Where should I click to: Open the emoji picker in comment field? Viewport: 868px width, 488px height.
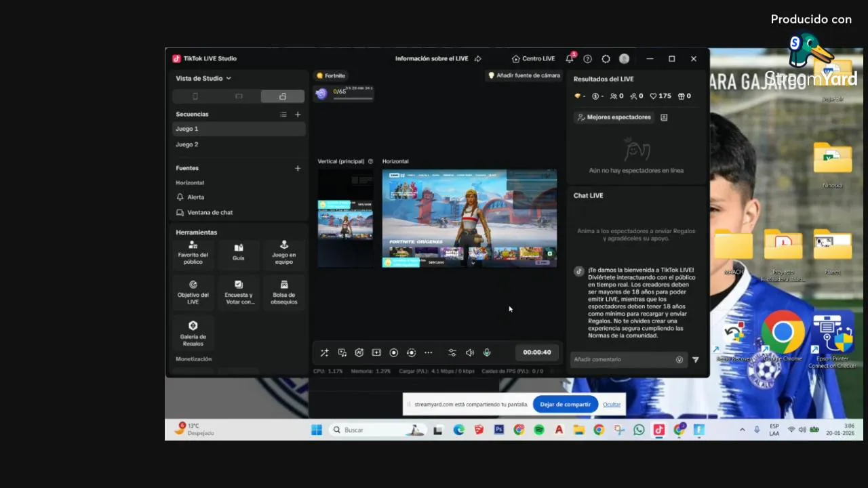pyautogui.click(x=679, y=360)
